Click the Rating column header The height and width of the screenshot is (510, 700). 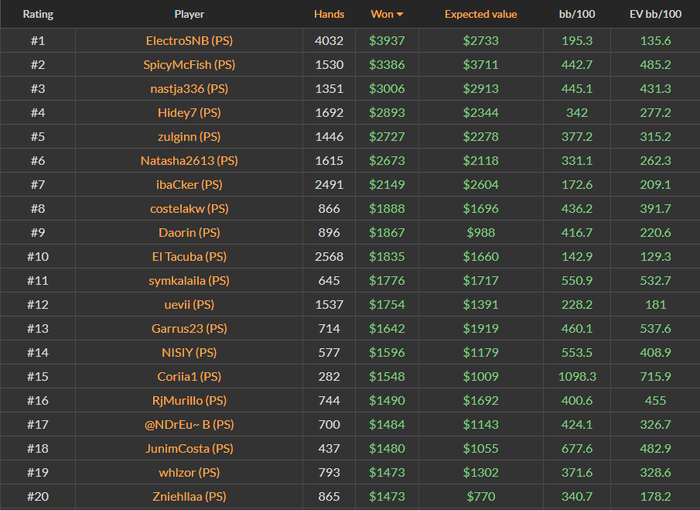(38, 15)
